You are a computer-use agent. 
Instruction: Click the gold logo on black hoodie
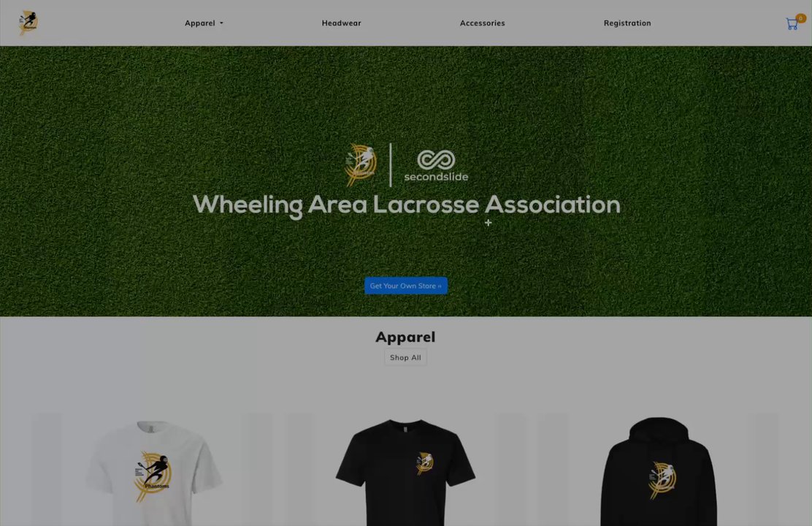pyautogui.click(x=662, y=479)
